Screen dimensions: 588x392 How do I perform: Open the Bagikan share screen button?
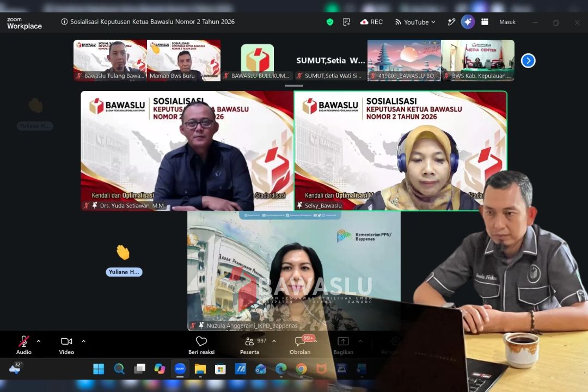tap(343, 345)
